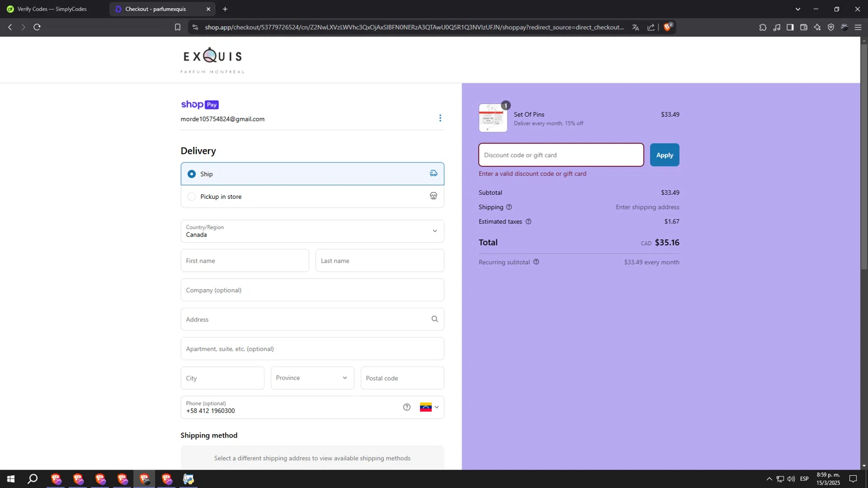Switch to the Verify Codes — SimplyCodes tab
This screenshot has width=868, height=488.
[52, 9]
